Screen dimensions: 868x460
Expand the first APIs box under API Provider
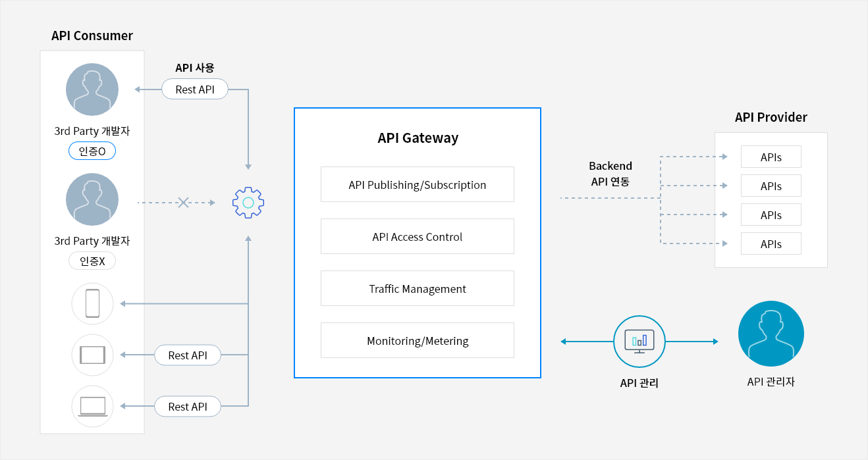pos(771,157)
